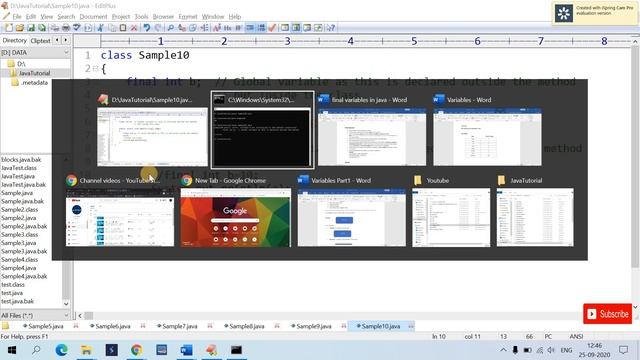Click the editor horizontal scrollbar left arrow
The width and height of the screenshot is (640, 360).
80,316
